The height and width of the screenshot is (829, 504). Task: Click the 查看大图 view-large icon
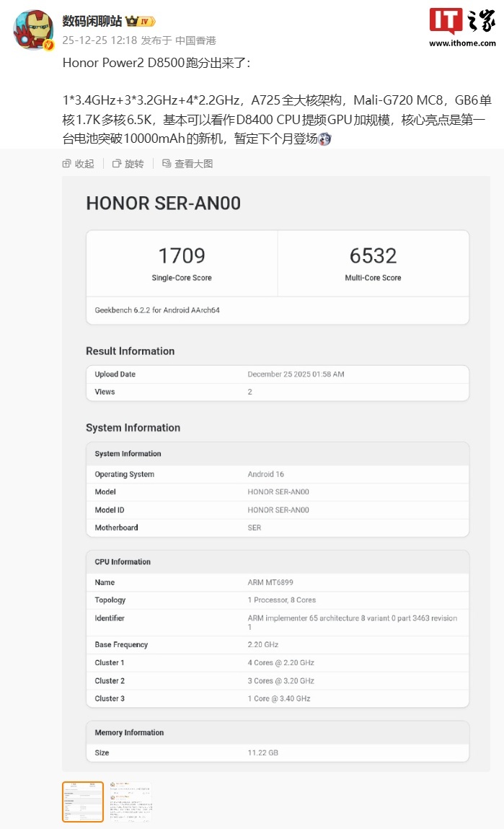click(167, 164)
